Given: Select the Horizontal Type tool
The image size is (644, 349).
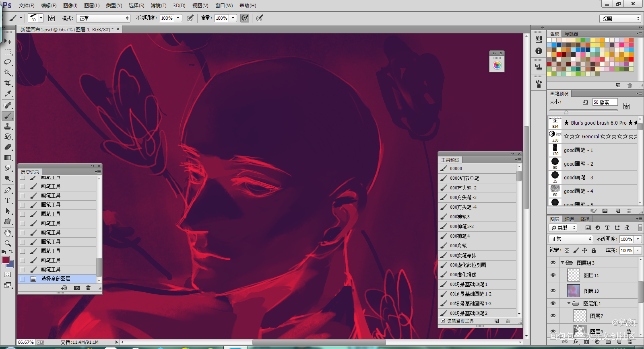Looking at the screenshot, I should point(8,200).
